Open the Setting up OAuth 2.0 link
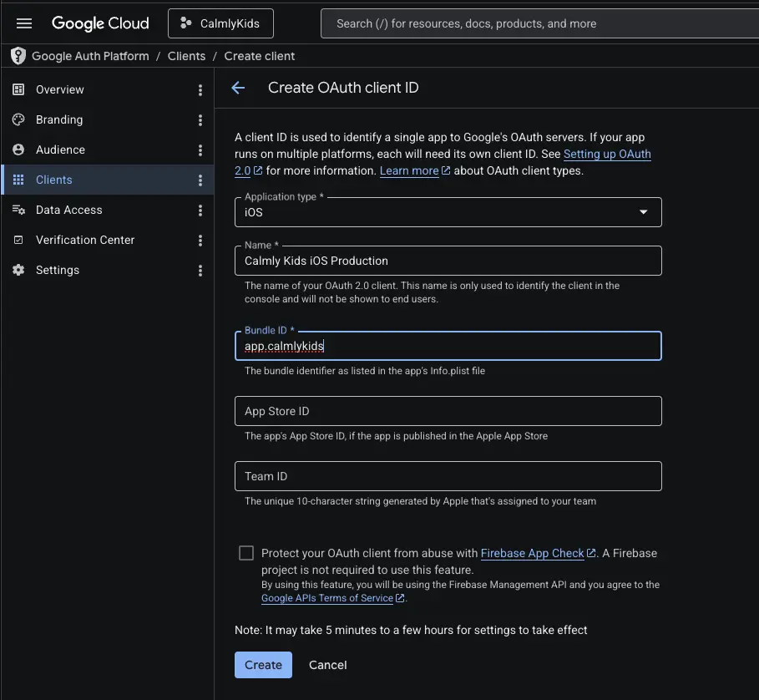 coord(607,154)
